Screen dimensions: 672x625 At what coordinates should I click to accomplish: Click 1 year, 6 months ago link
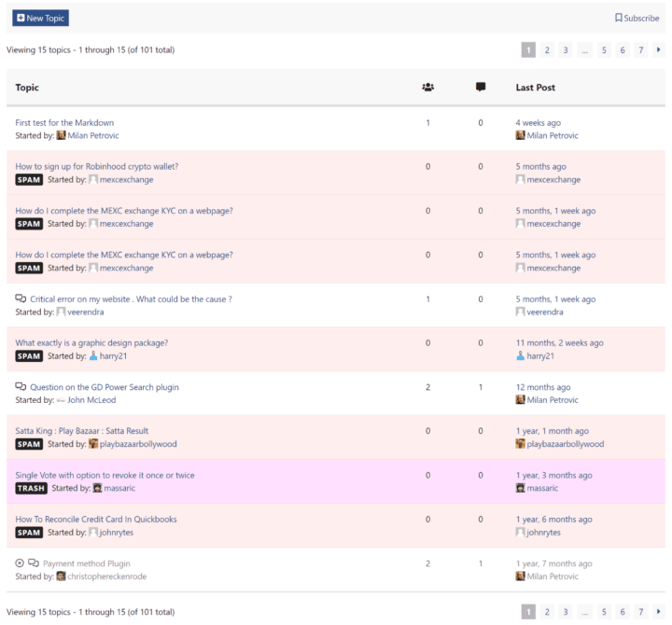553,519
